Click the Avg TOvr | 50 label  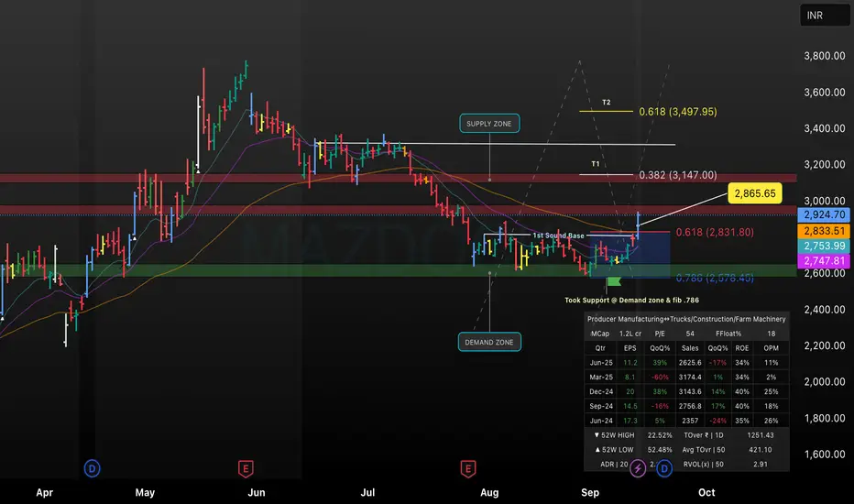[x=704, y=450]
